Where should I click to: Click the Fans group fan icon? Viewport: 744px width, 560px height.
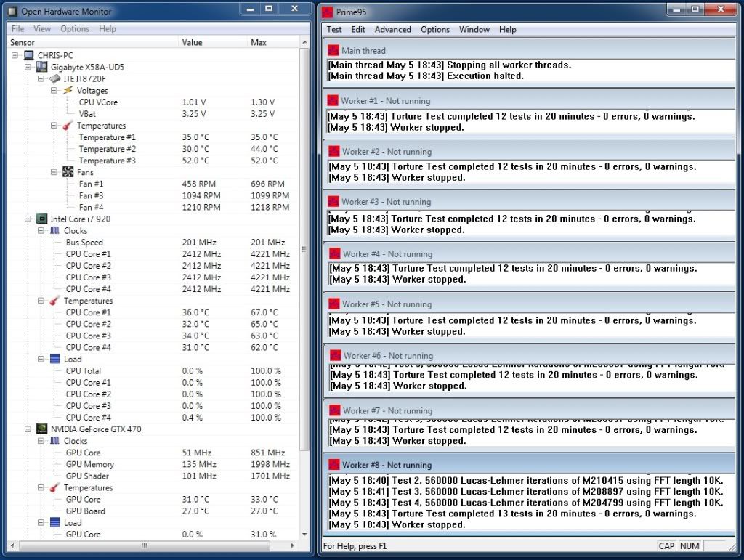68,172
